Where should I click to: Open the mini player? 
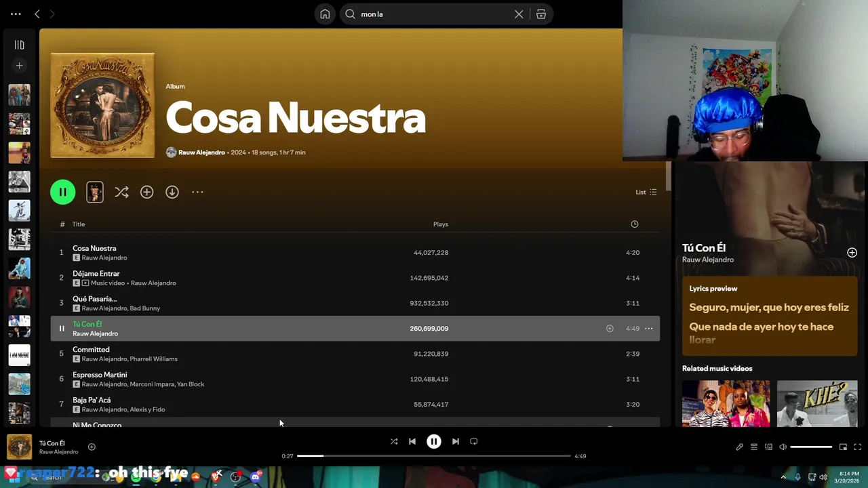pyautogui.click(x=843, y=447)
